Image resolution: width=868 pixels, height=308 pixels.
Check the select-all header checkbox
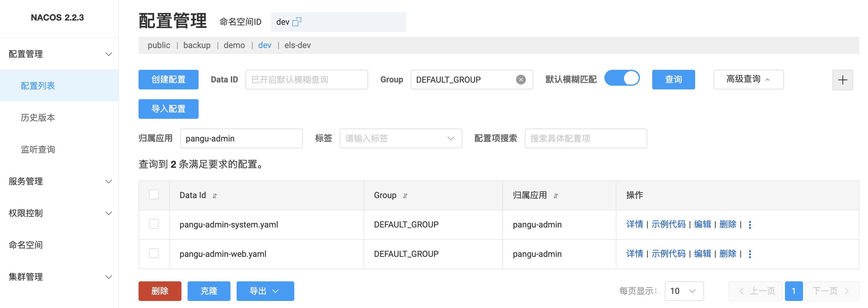point(154,194)
